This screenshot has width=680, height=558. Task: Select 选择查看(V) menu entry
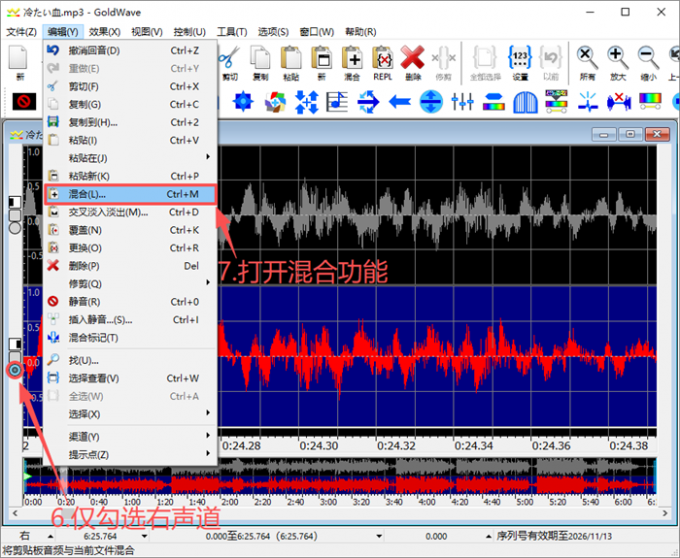(130, 378)
